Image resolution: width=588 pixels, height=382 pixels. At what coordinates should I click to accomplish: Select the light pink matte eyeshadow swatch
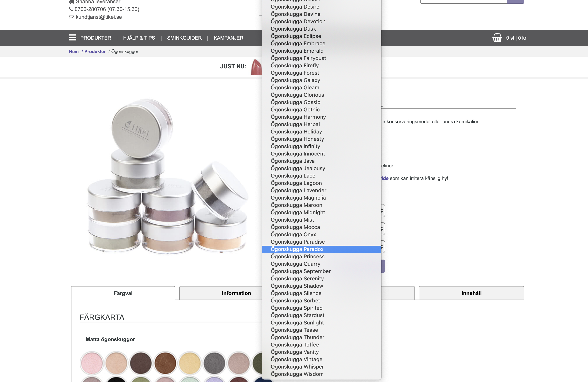click(x=92, y=363)
